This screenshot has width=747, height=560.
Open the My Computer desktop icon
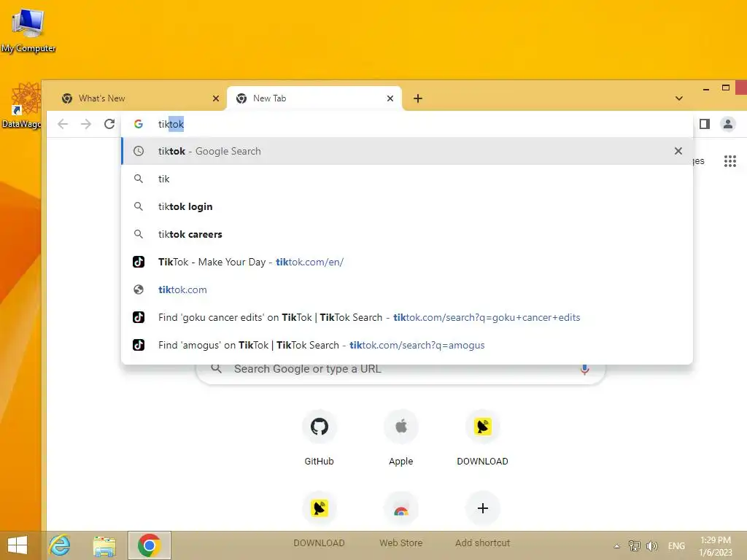point(28,29)
